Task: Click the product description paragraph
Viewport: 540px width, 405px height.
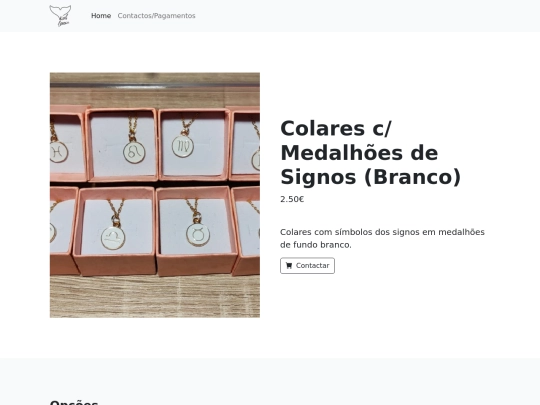Action: coord(382,238)
